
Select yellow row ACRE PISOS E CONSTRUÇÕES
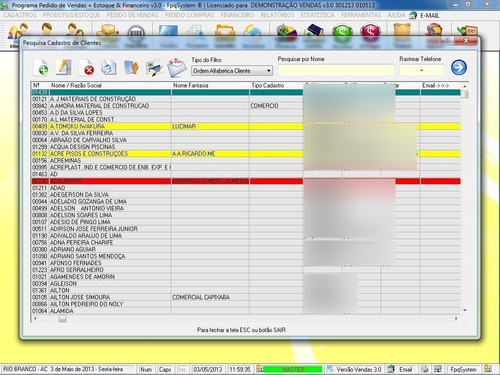(x=246, y=154)
